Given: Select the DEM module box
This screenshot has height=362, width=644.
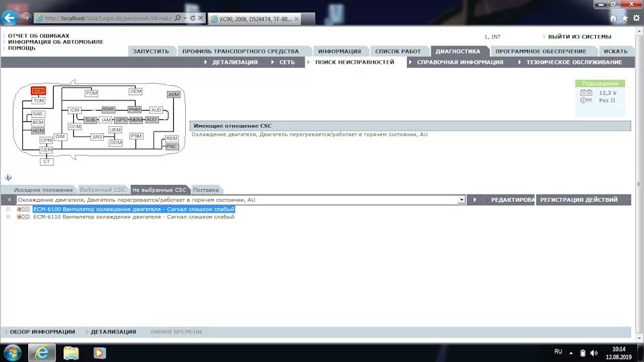Looking at the screenshot, I should pyautogui.click(x=136, y=91).
